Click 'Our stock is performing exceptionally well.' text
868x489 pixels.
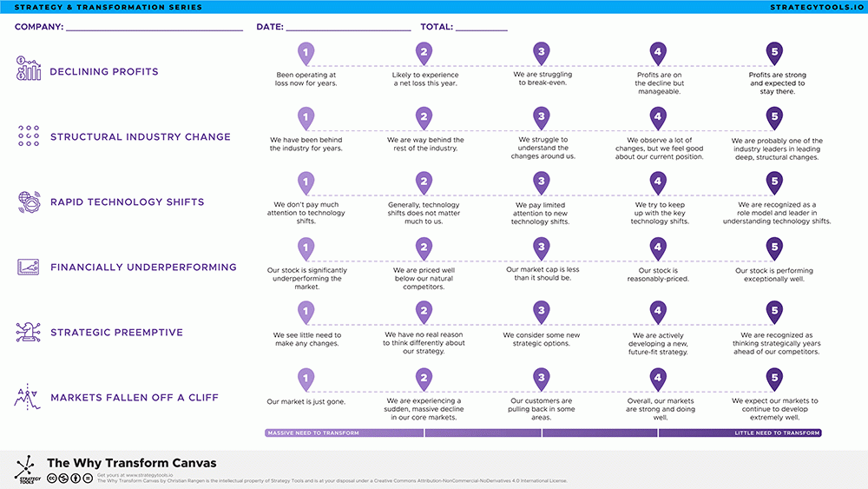[774, 274]
